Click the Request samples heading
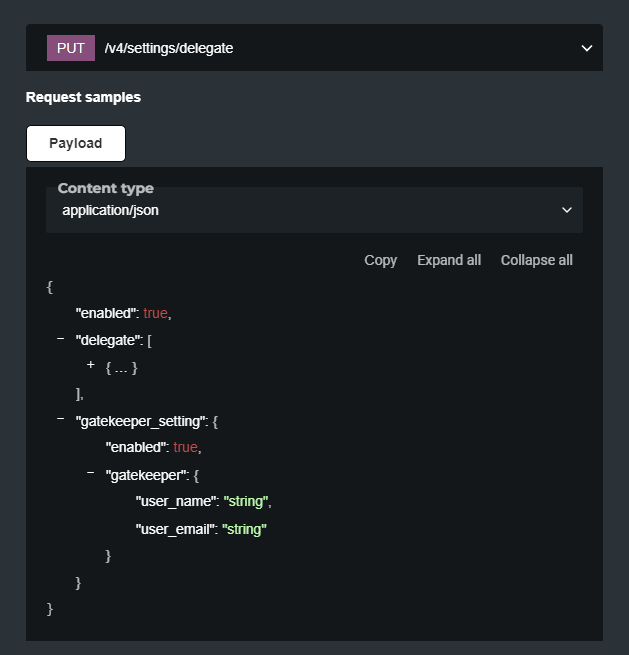Viewport: 629px width, 655px height. tap(83, 97)
